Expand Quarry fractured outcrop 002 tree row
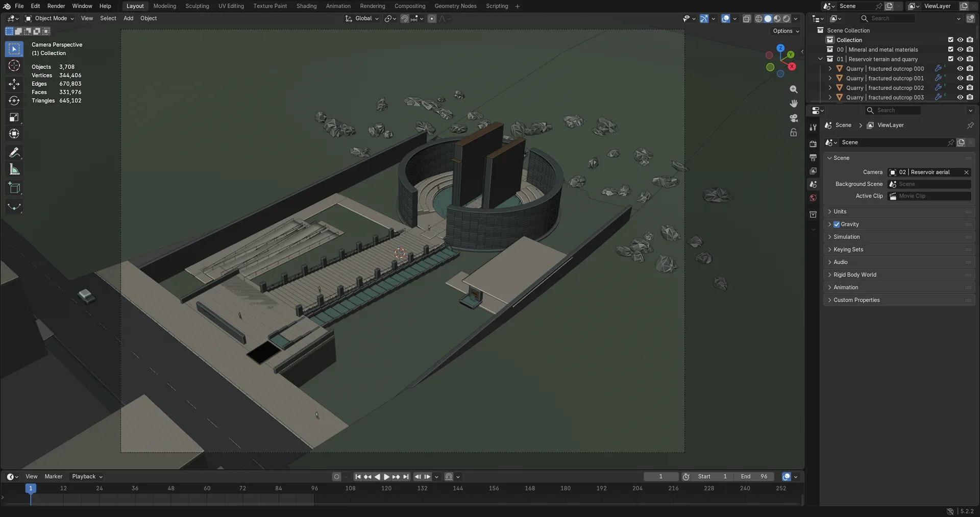 click(830, 88)
